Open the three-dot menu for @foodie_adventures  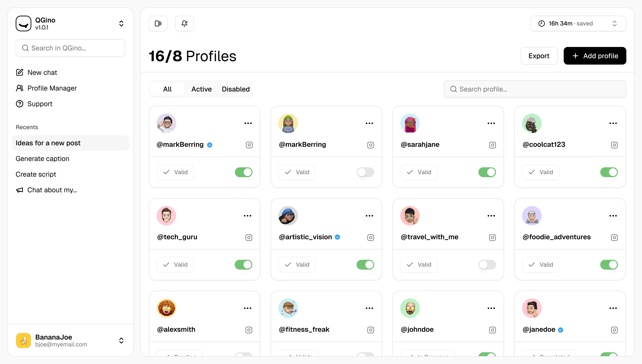[x=613, y=216]
